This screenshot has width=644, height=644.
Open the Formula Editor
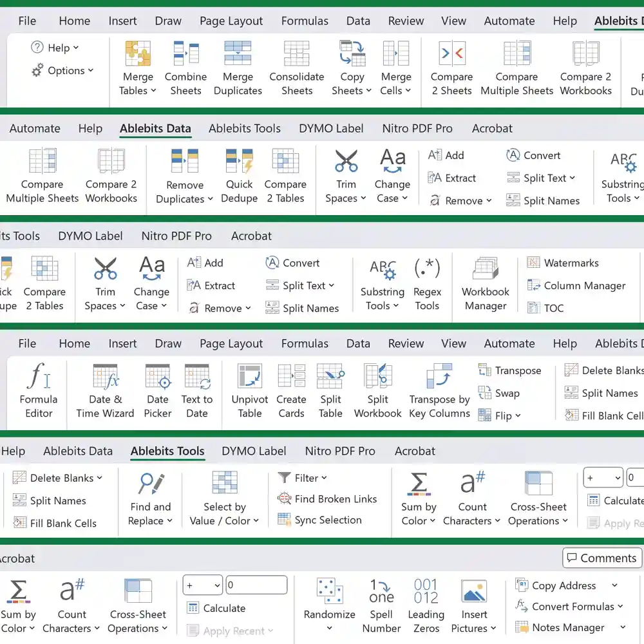(x=39, y=391)
